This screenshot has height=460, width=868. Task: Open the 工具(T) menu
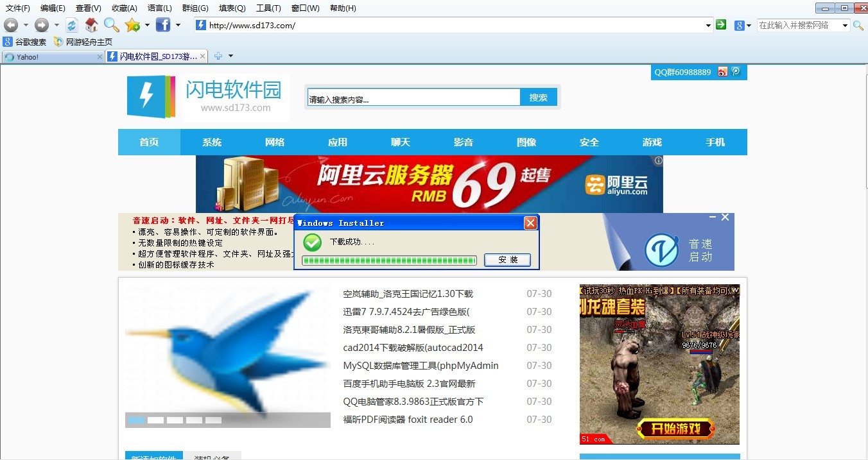point(268,8)
